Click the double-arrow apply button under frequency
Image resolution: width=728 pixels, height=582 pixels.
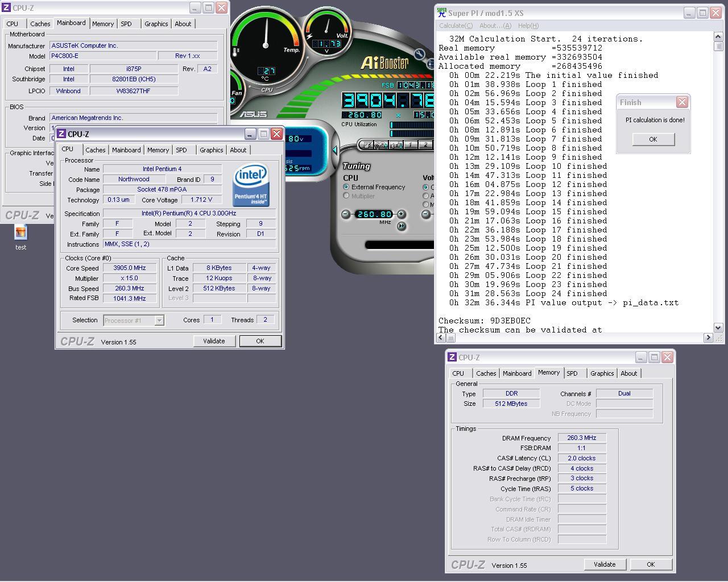click(402, 226)
